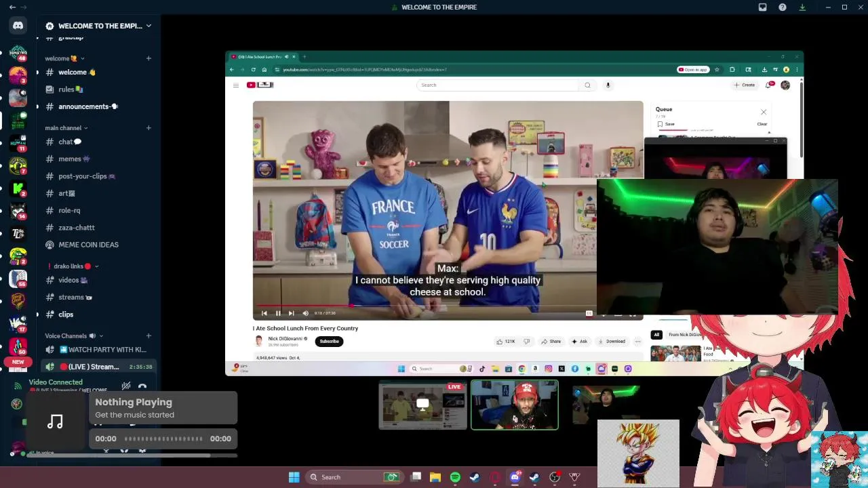This screenshot has height=488, width=868.
Task: Open Discord Help icon in title bar
Action: (x=783, y=7)
